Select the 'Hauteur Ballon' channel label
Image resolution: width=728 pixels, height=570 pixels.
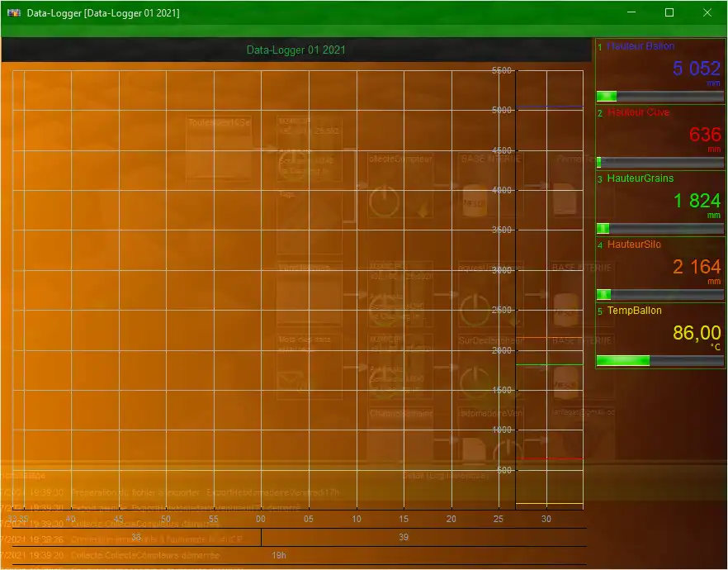pos(641,46)
